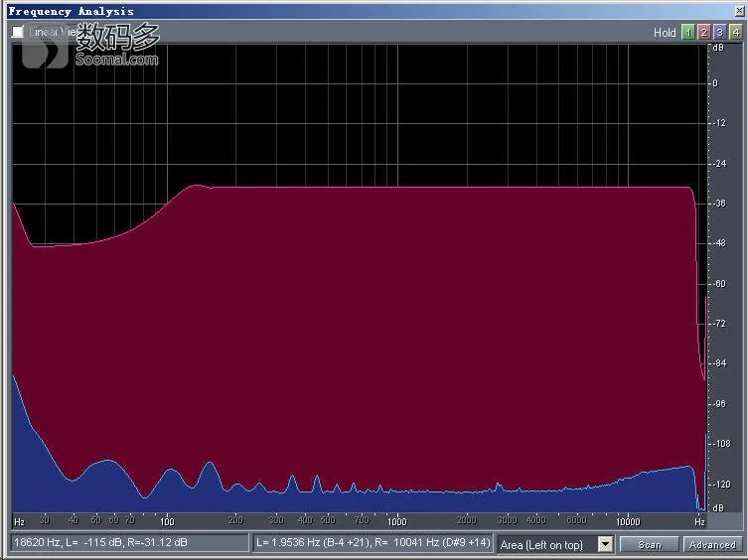Click the Hold label text
This screenshot has width=748, height=560.
pyautogui.click(x=665, y=33)
